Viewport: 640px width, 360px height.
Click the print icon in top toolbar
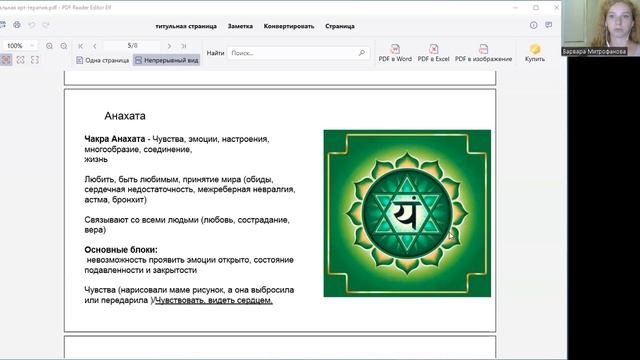17,25
